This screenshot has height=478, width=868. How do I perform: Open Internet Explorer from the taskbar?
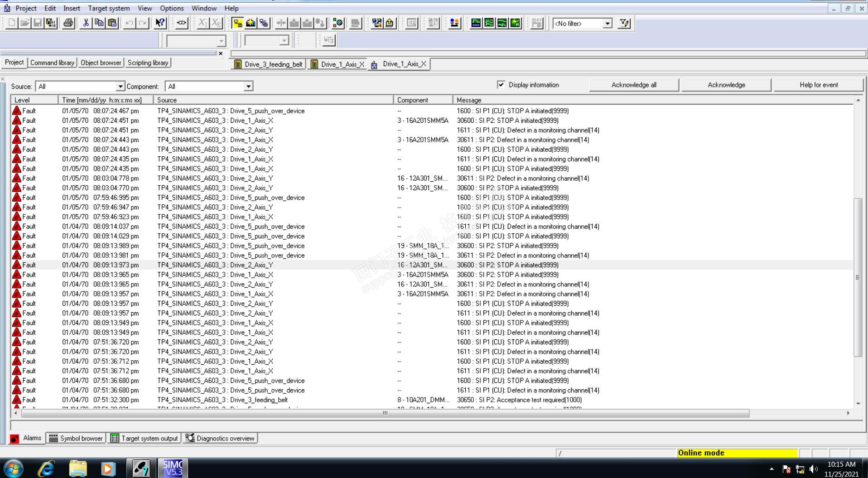tap(46, 468)
